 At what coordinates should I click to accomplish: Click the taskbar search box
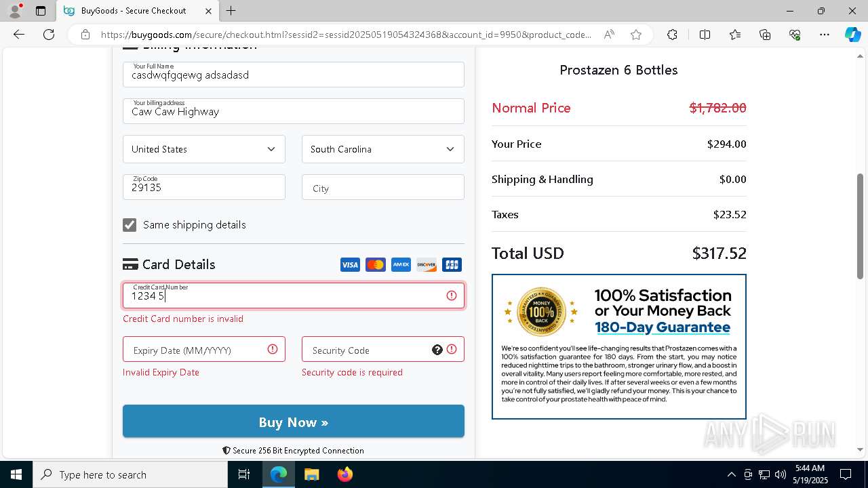coord(130,474)
